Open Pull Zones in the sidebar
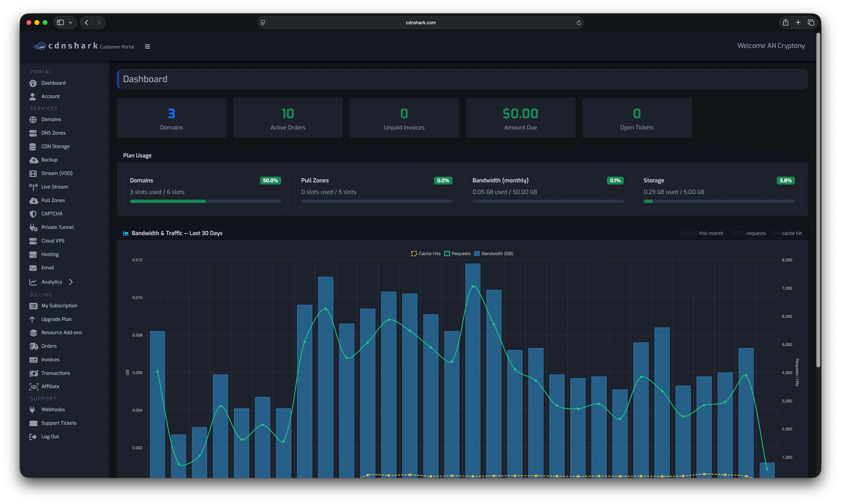The image size is (841, 504). tap(53, 201)
